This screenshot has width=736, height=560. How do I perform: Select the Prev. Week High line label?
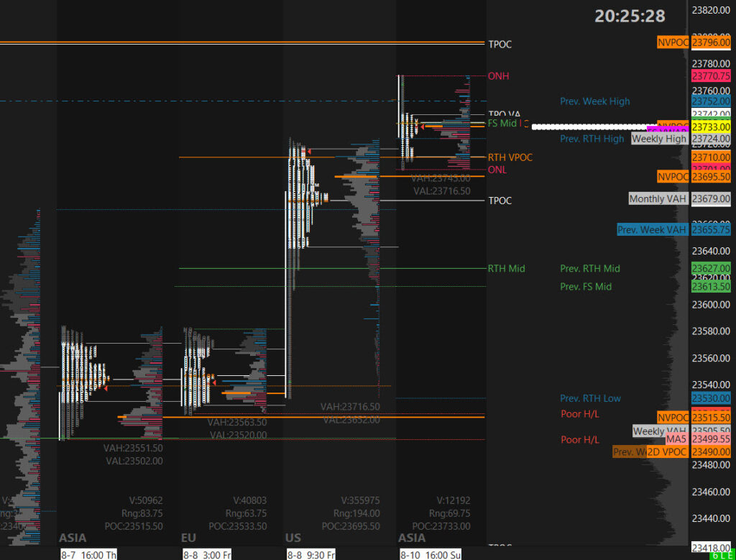[x=594, y=101]
